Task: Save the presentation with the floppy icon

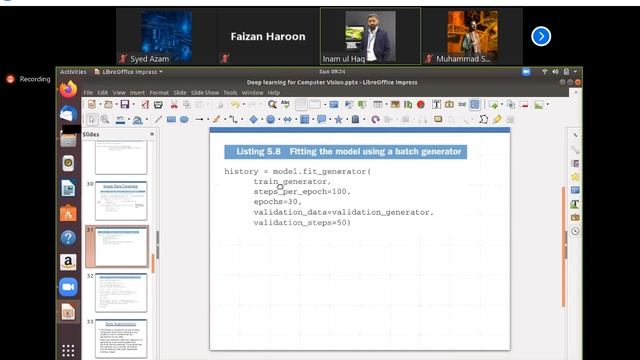Action: (x=124, y=105)
